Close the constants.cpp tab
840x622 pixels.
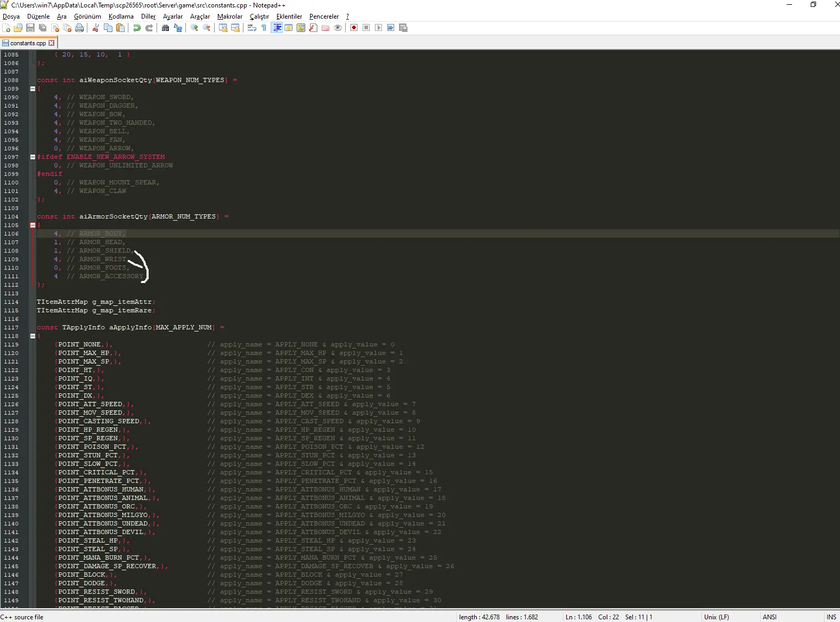coord(52,43)
